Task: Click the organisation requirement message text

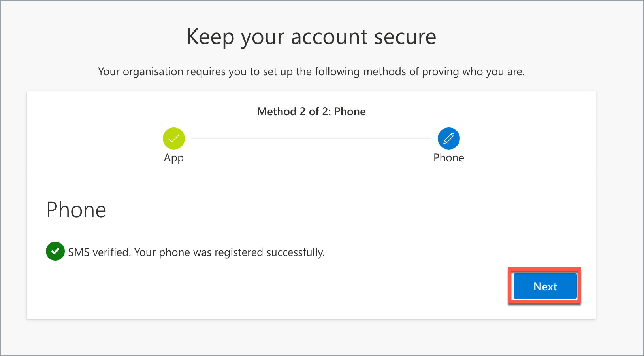Action: point(311,72)
